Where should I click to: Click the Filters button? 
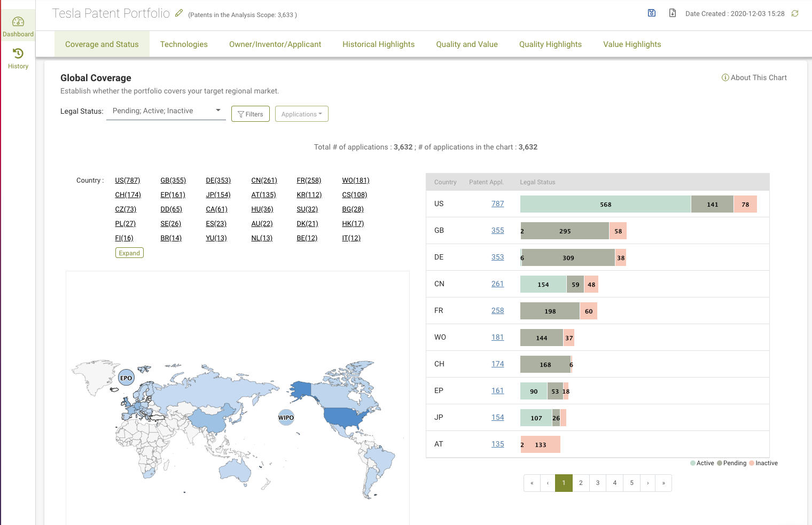[251, 114]
